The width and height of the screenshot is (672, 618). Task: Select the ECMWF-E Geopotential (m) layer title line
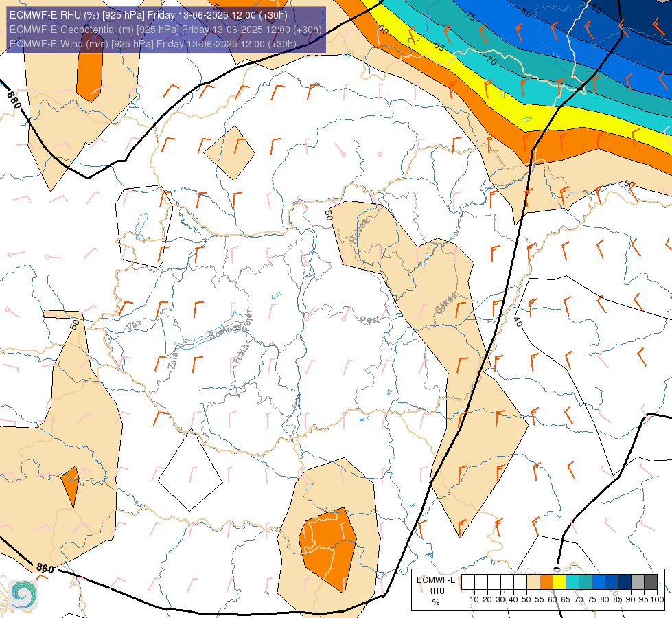(165, 29)
